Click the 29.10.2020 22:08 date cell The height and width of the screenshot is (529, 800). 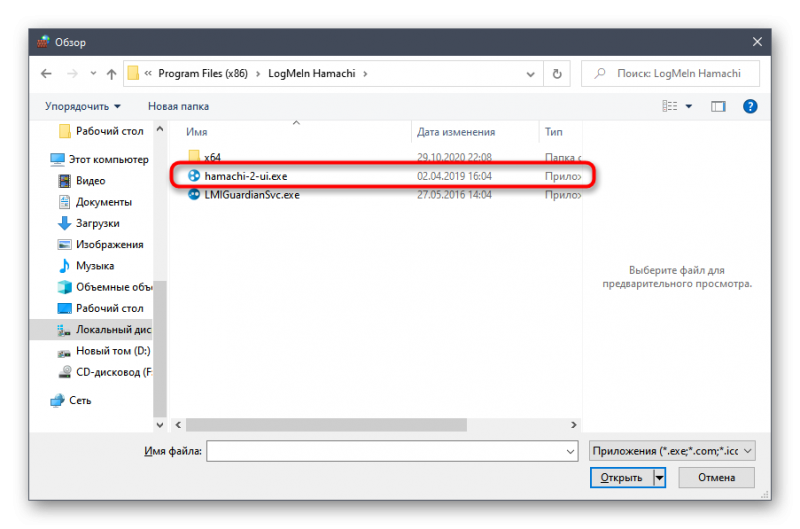[454, 157]
